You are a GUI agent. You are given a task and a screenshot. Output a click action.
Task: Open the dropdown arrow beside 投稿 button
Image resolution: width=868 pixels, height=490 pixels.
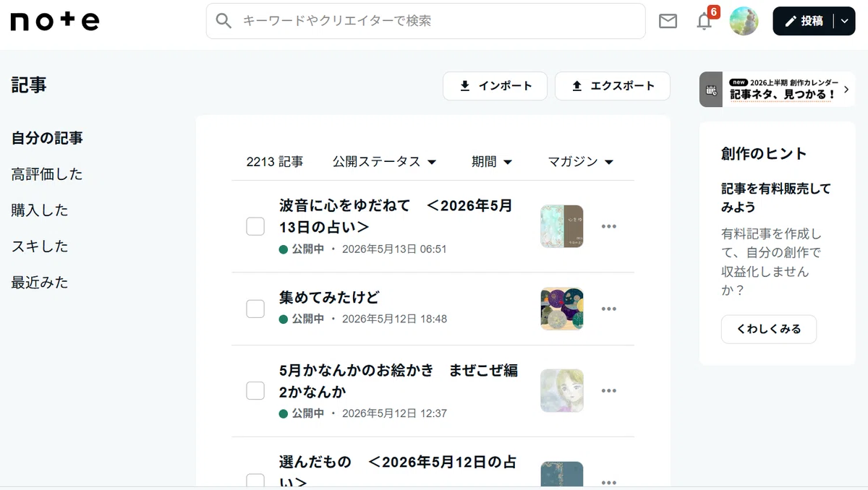coord(845,21)
